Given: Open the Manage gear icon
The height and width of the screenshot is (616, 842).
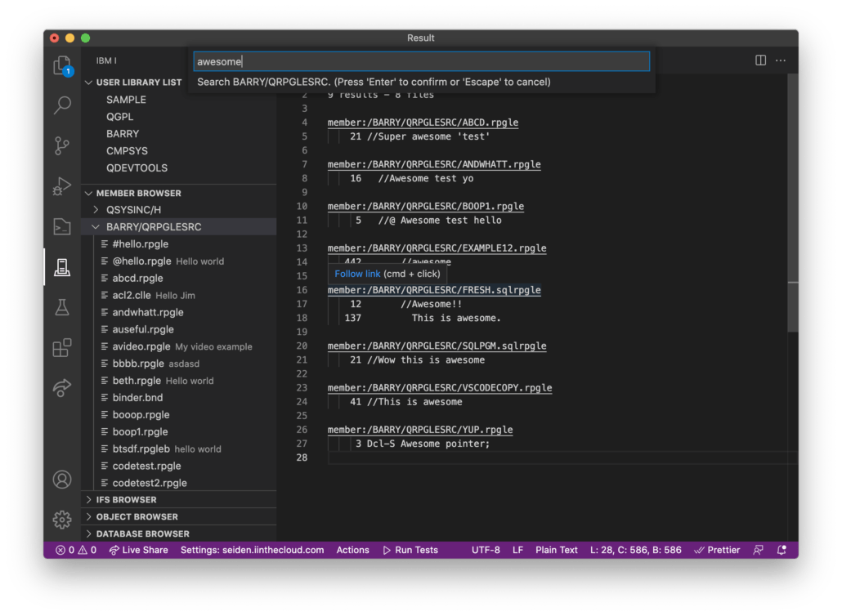Looking at the screenshot, I should point(62,520).
